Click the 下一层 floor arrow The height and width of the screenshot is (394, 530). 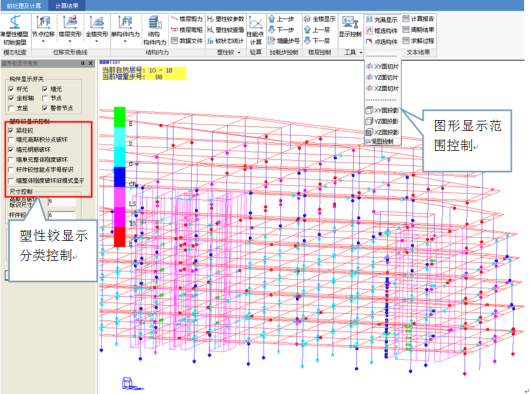coord(317,41)
